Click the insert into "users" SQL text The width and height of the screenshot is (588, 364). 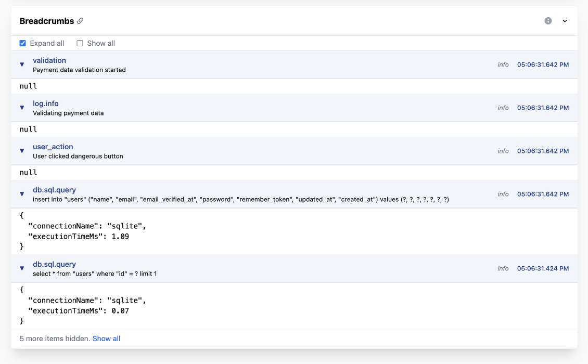coord(241,200)
